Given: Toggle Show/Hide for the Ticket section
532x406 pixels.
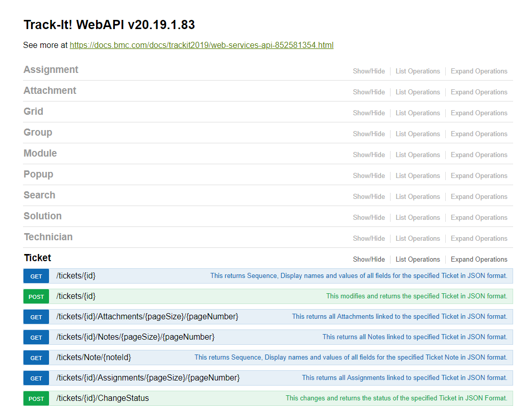Looking at the screenshot, I should click(369, 259).
